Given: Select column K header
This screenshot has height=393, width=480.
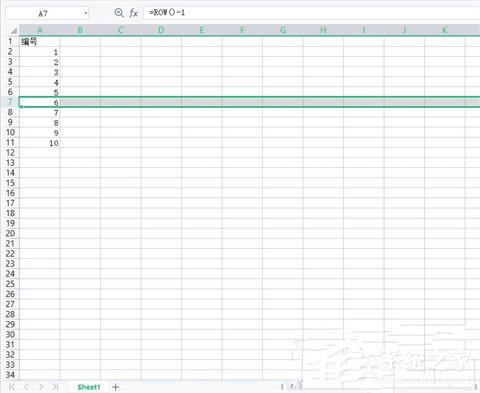Looking at the screenshot, I should (445, 30).
